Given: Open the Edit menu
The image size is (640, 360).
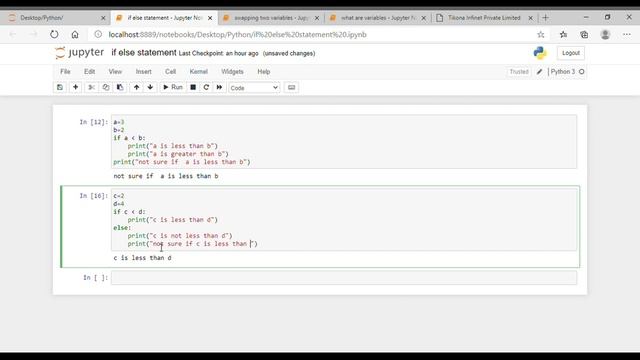Looking at the screenshot, I should [x=89, y=71].
